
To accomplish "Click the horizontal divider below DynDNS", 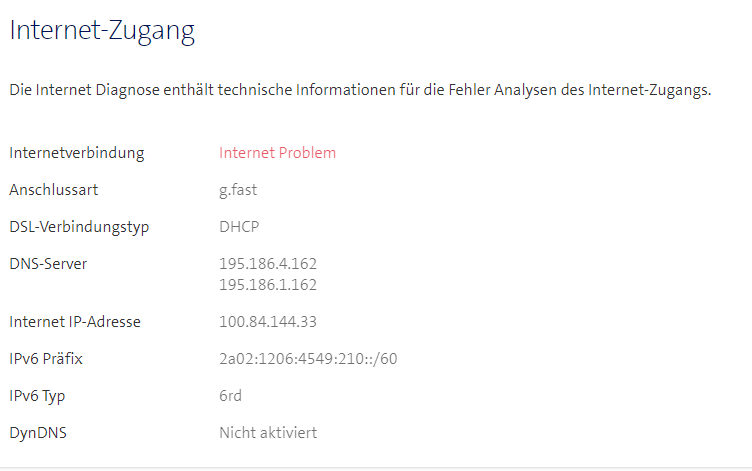I will coord(376,466).
